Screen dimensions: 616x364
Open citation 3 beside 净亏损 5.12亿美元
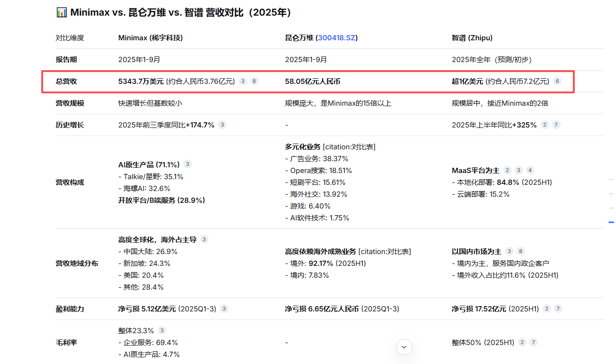click(224, 309)
